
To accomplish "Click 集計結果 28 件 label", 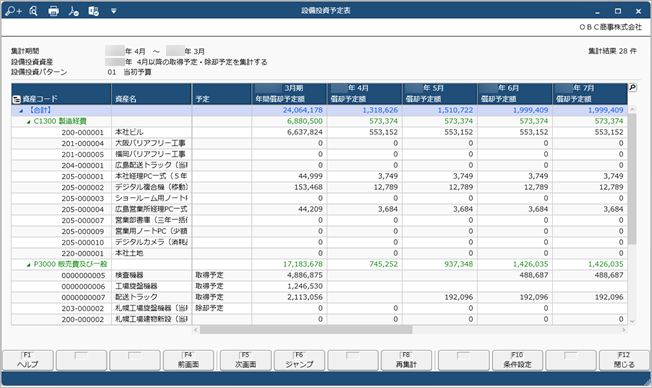I will 612,51.
